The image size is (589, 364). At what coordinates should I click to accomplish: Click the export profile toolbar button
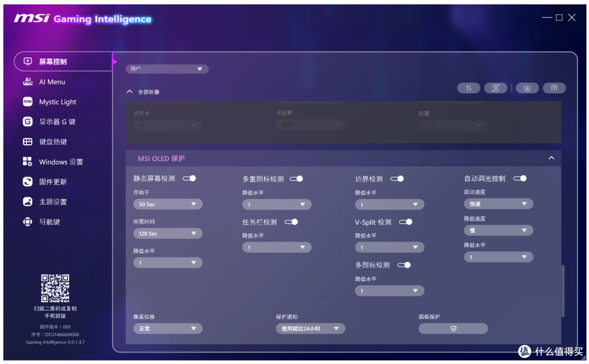point(554,88)
